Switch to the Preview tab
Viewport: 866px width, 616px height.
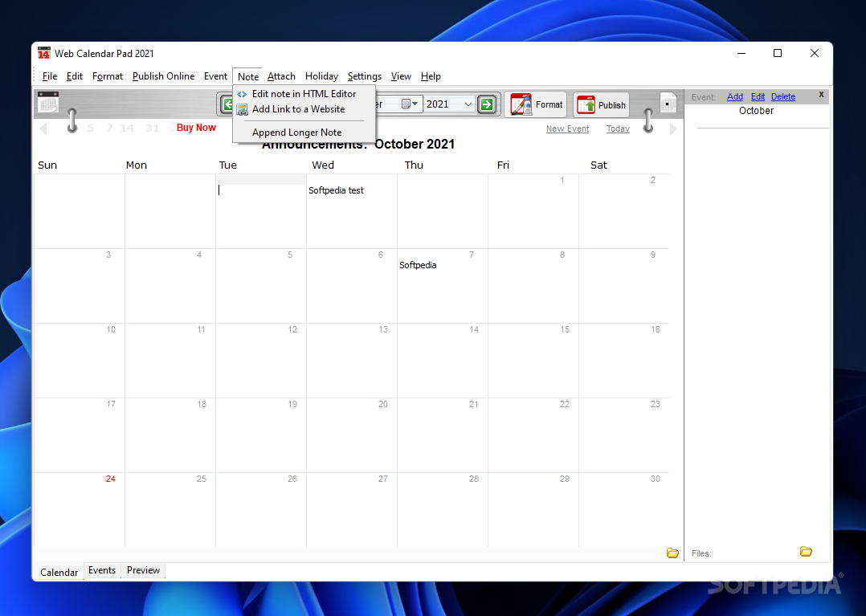[143, 570]
